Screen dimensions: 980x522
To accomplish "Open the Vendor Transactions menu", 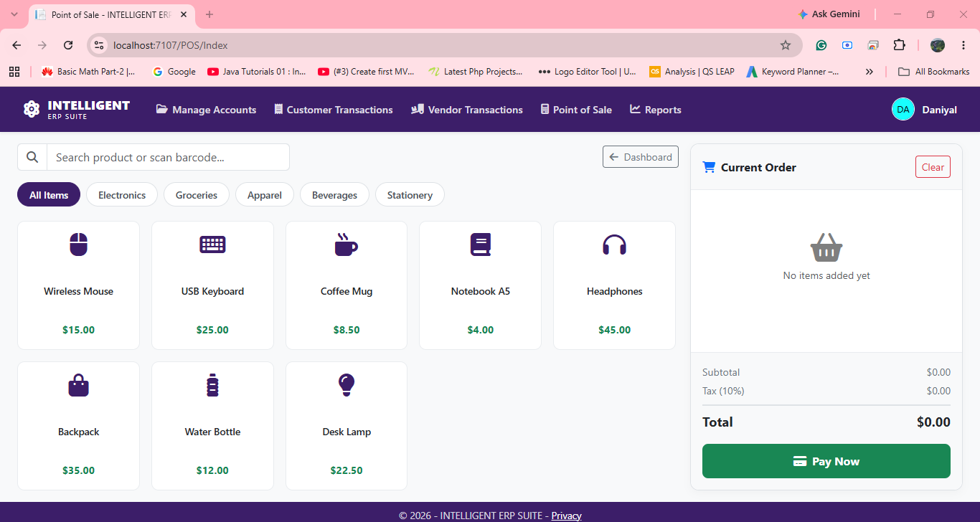I will click(467, 110).
